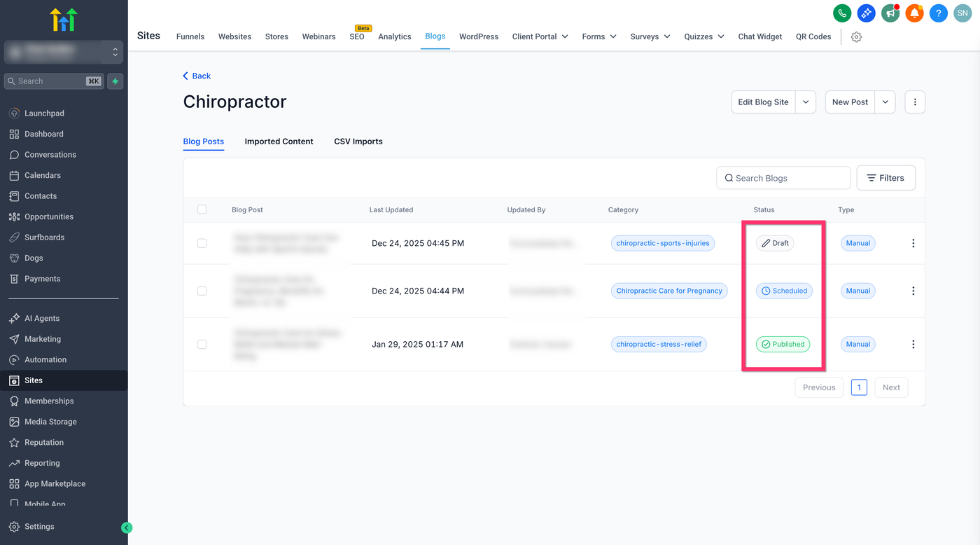Click Chiropractic Care for Pregnancy tag
Viewport: 980px width, 545px height.
pos(669,291)
